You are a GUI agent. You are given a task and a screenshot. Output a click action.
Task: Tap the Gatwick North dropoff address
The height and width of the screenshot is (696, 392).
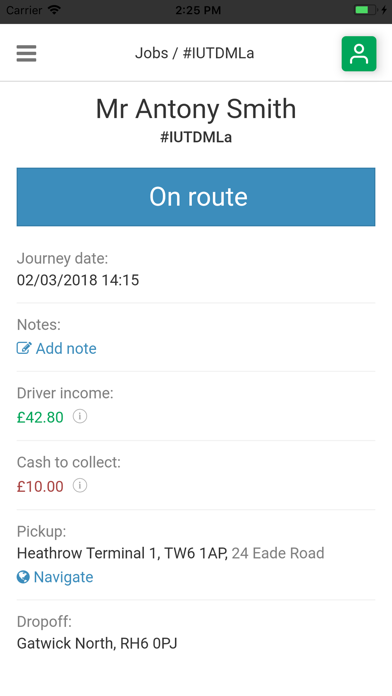[97, 643]
